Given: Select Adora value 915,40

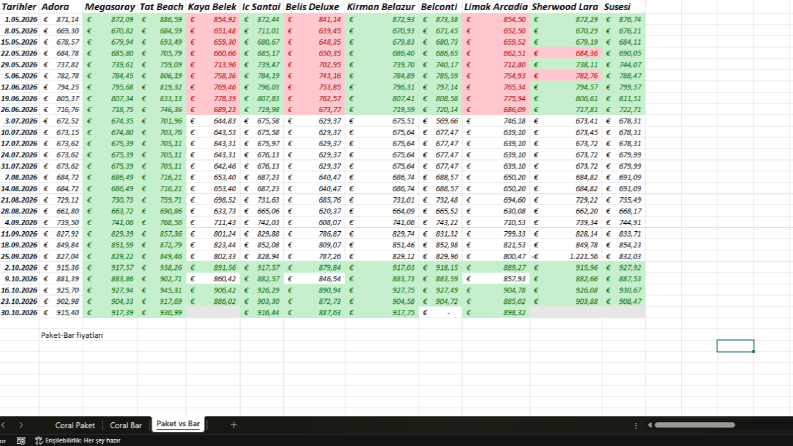Looking at the screenshot, I should coord(61,313).
